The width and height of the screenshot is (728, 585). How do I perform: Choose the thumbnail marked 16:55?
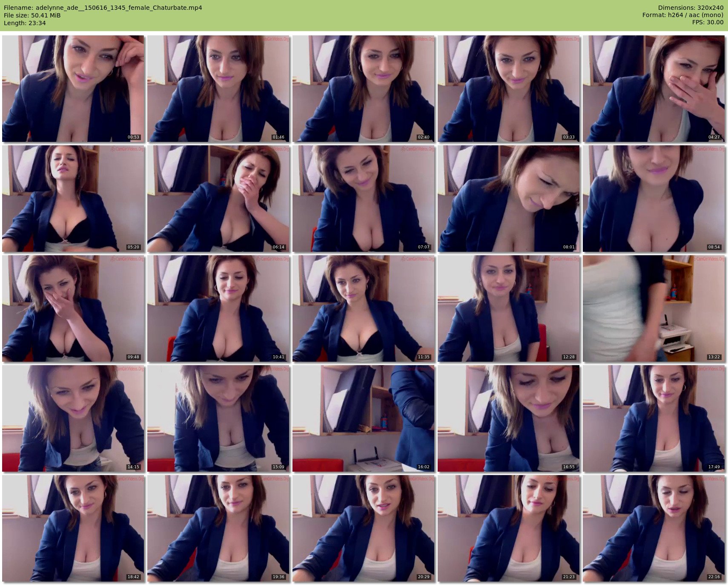pos(509,418)
